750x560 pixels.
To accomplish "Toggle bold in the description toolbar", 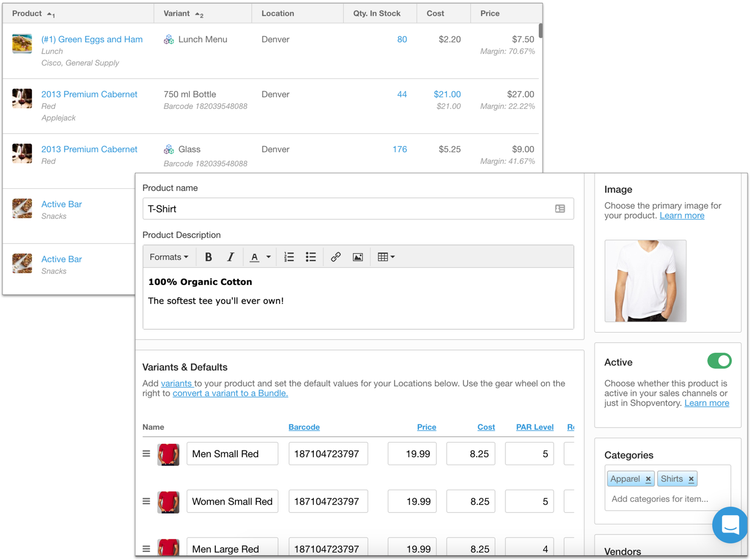I will [x=208, y=257].
